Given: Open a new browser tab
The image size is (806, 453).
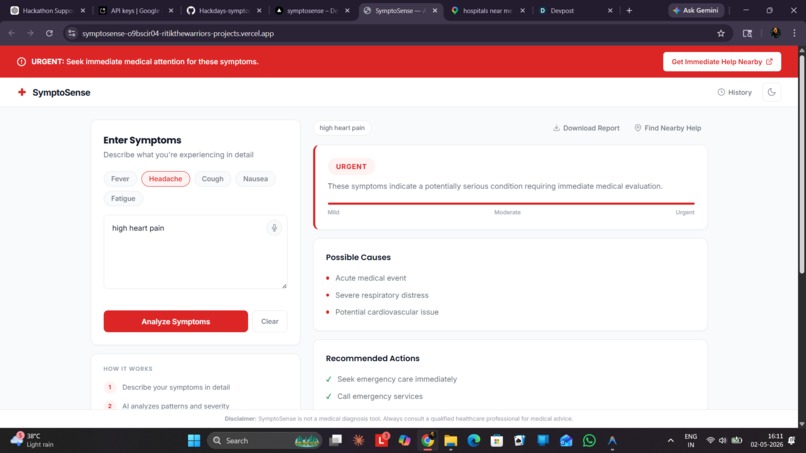Looking at the screenshot, I should pos(629,10).
